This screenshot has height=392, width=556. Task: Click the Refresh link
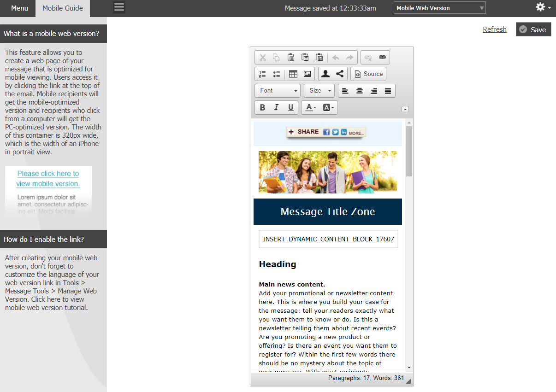(x=495, y=29)
